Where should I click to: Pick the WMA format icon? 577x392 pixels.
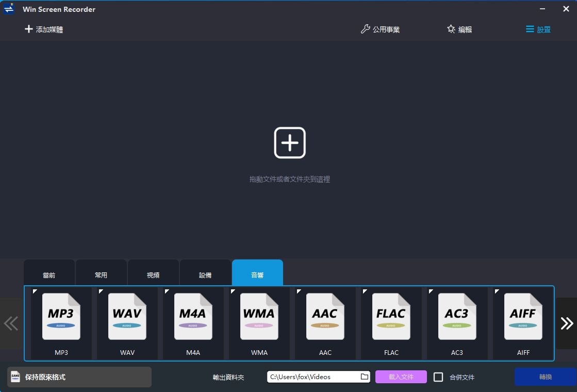(259, 316)
